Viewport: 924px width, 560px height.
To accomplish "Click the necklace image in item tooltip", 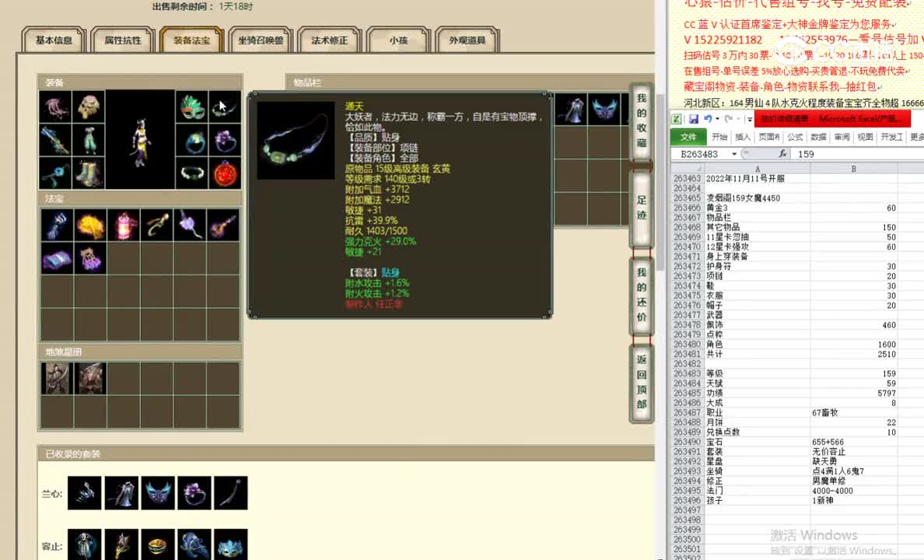I will click(296, 140).
